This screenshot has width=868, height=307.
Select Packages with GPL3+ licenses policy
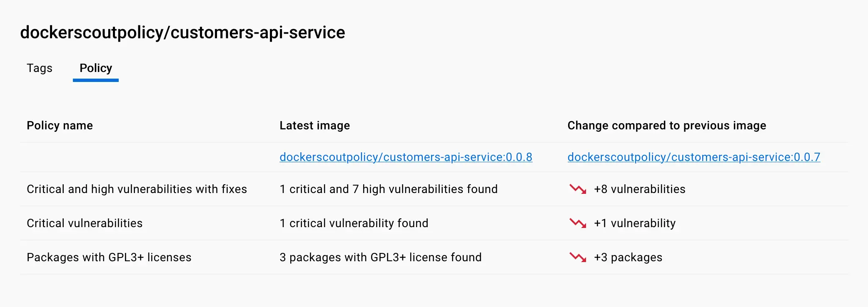[109, 257]
